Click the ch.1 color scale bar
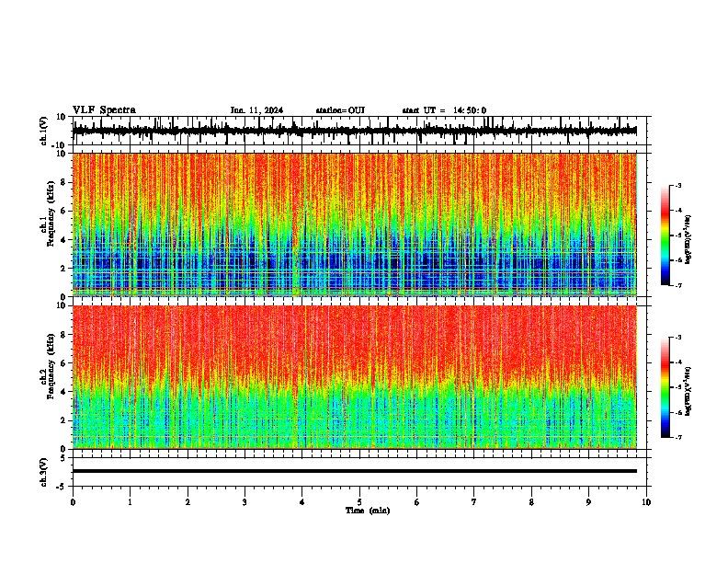The width and height of the screenshot is (728, 563). coord(665,236)
